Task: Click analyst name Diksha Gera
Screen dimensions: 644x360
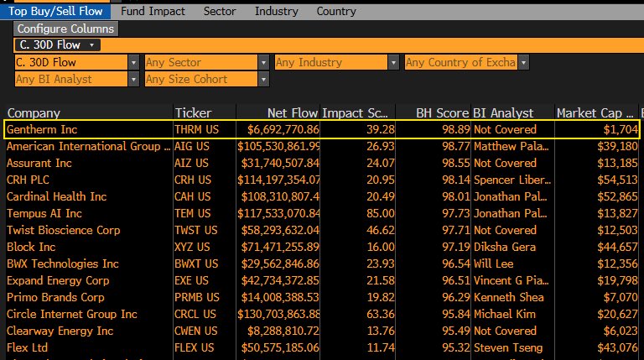Action: [505, 247]
